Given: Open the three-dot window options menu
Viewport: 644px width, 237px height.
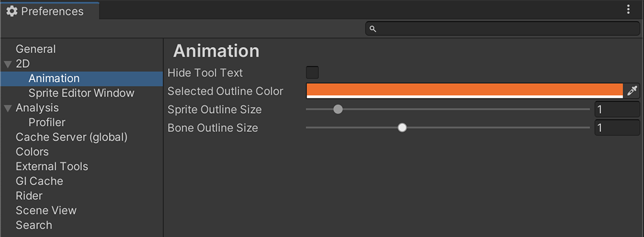Looking at the screenshot, I should point(628,9).
